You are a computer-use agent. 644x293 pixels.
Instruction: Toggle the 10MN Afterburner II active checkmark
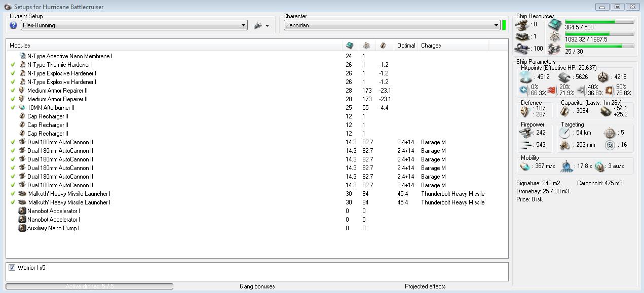click(x=13, y=108)
